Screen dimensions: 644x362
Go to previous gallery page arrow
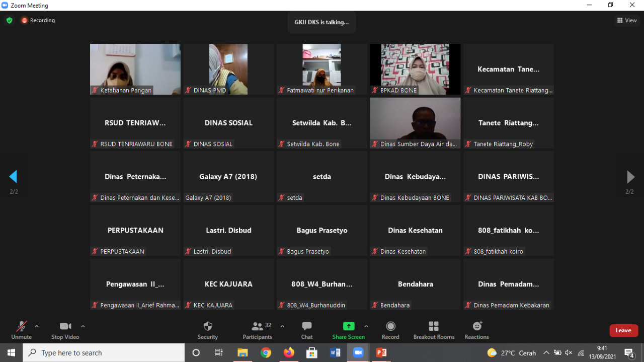pos(13,177)
